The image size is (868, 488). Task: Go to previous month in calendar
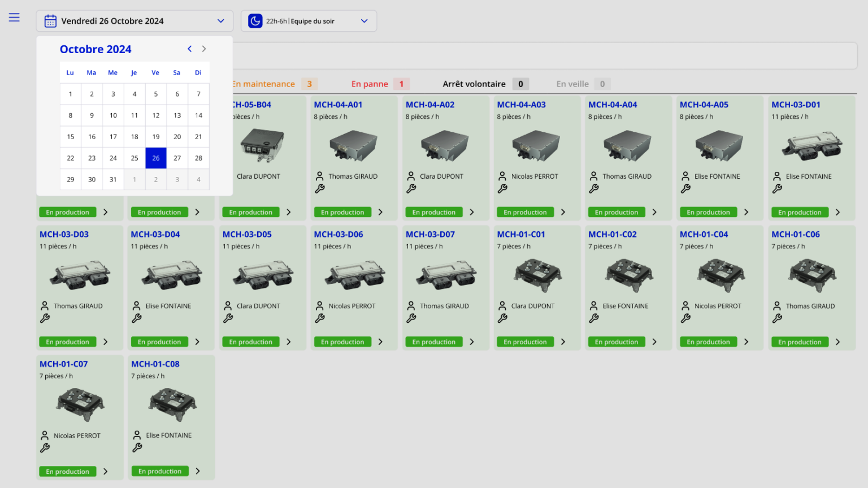tap(190, 49)
